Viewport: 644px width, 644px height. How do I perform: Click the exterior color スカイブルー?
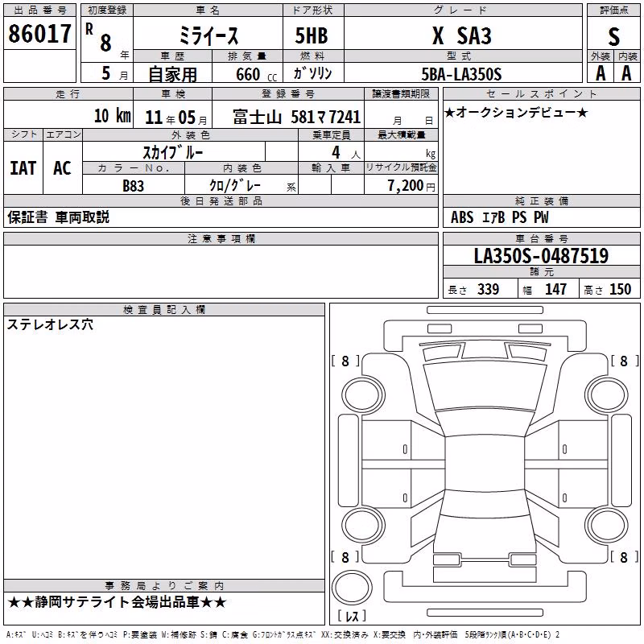pos(173,153)
